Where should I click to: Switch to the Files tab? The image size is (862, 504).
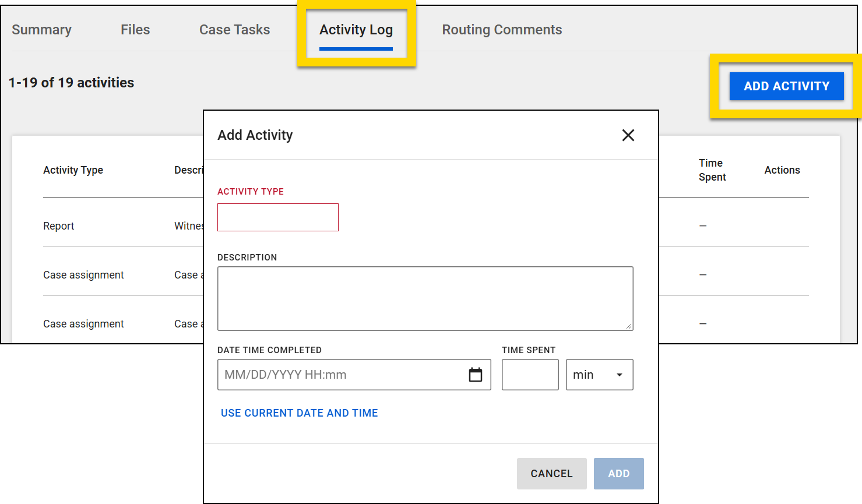pyautogui.click(x=135, y=29)
